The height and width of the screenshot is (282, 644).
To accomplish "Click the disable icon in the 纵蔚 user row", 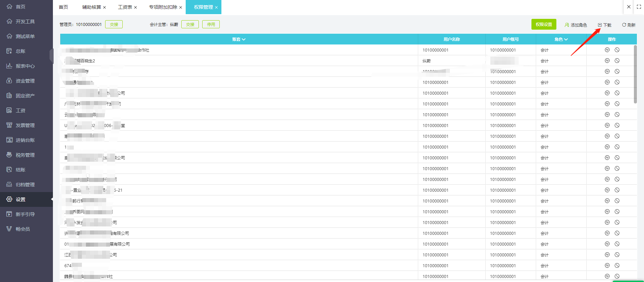I will [x=617, y=61].
